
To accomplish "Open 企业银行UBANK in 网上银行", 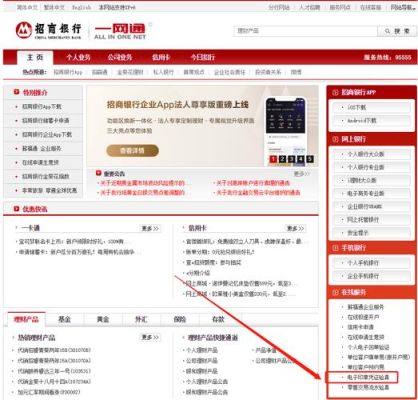I will click(371, 207).
